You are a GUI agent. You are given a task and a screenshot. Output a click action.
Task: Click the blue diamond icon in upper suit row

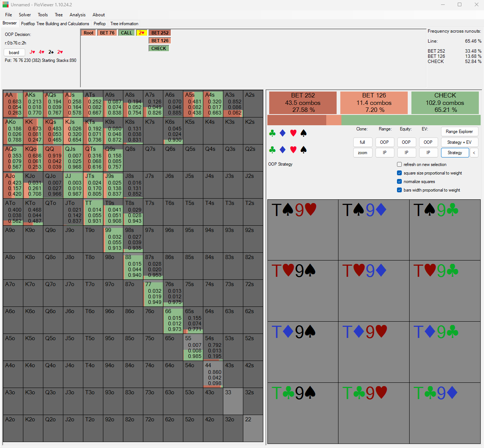point(283,133)
